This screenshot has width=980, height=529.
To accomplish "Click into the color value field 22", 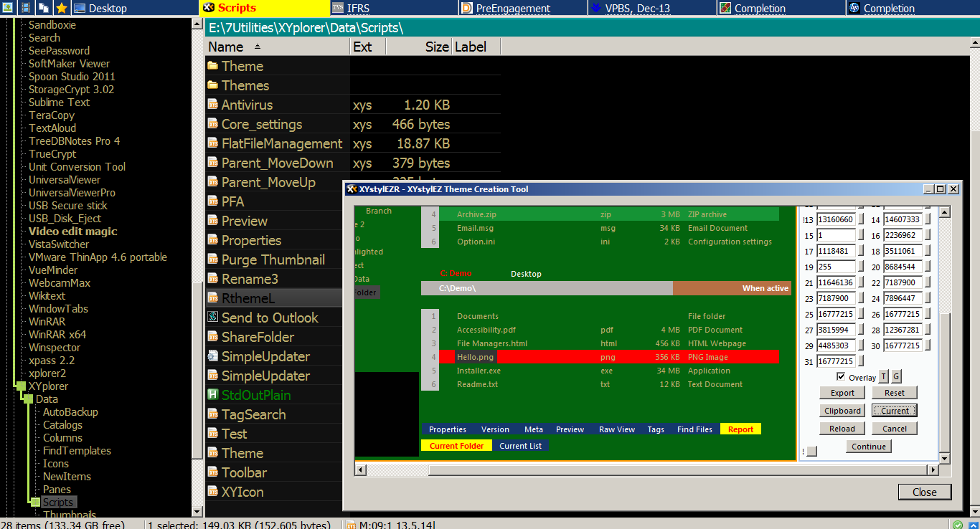I will [x=902, y=283].
